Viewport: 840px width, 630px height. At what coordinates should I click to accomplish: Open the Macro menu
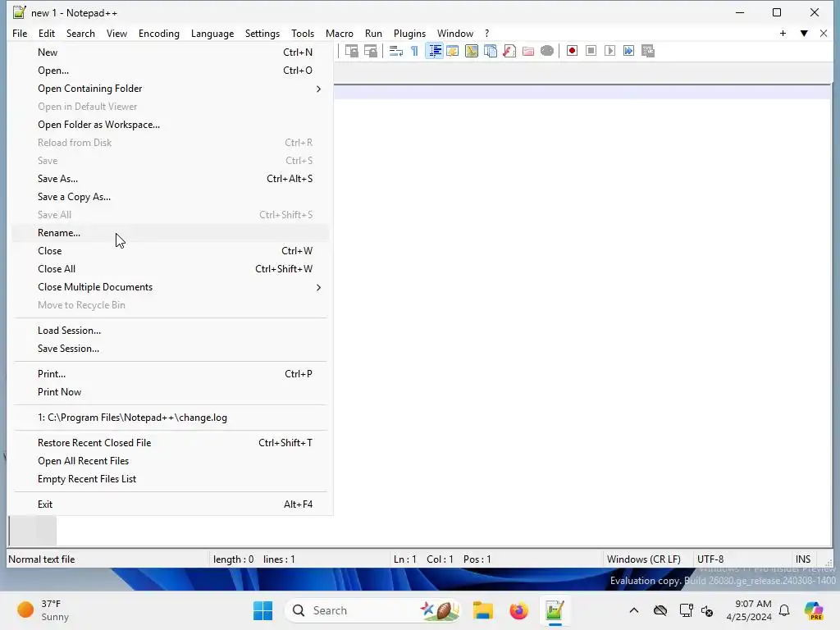340,33
